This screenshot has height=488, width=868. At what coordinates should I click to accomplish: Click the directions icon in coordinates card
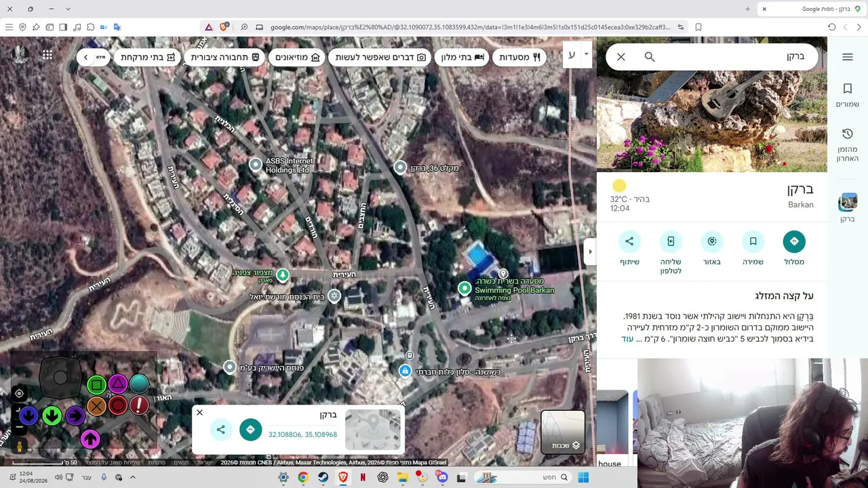pos(250,430)
